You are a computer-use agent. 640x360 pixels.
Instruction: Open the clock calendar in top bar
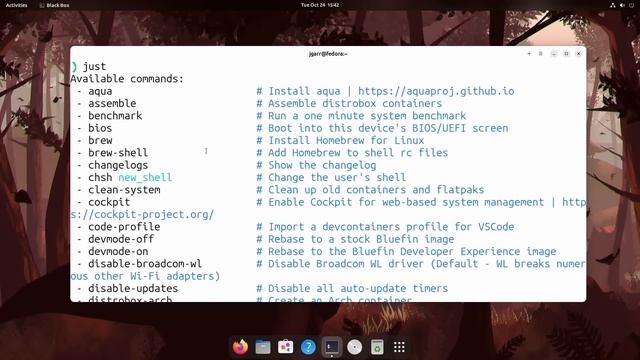click(320, 5)
